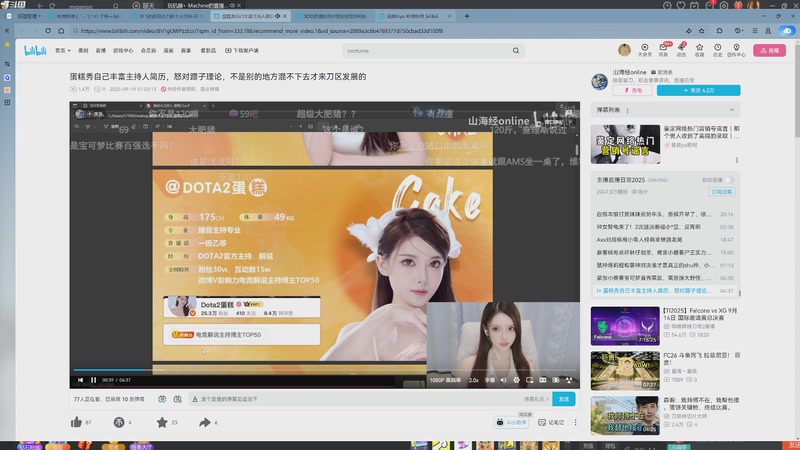Toggle danmaku display switch icon
This screenshot has width=800, height=450.
[162, 399]
